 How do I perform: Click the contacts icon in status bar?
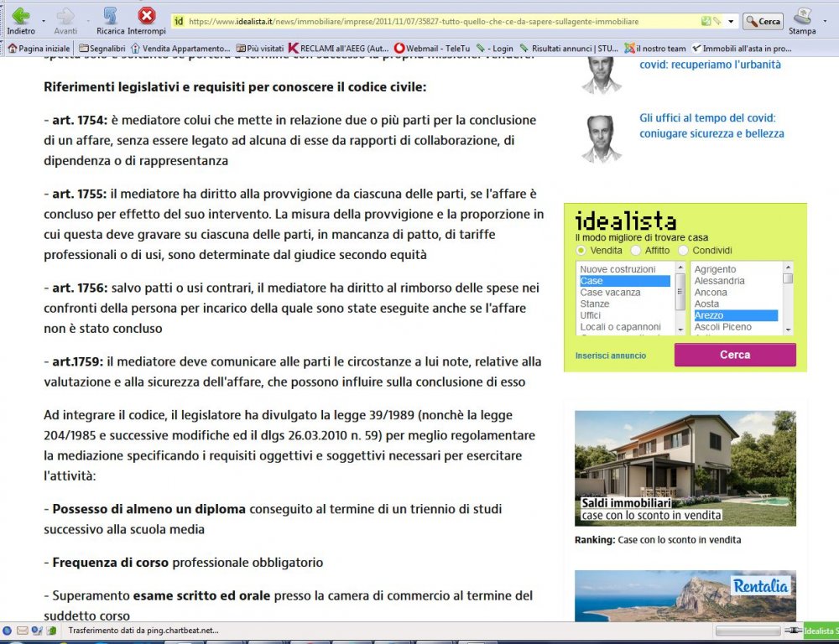pyautogui.click(x=37, y=631)
